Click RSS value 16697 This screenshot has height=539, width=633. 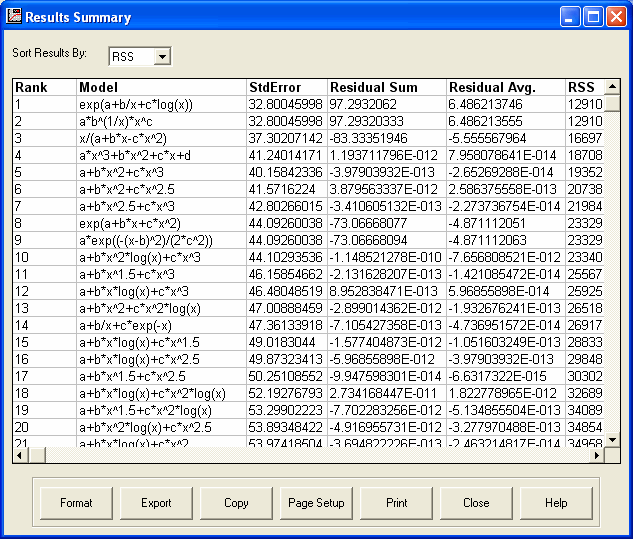pyautogui.click(x=585, y=138)
